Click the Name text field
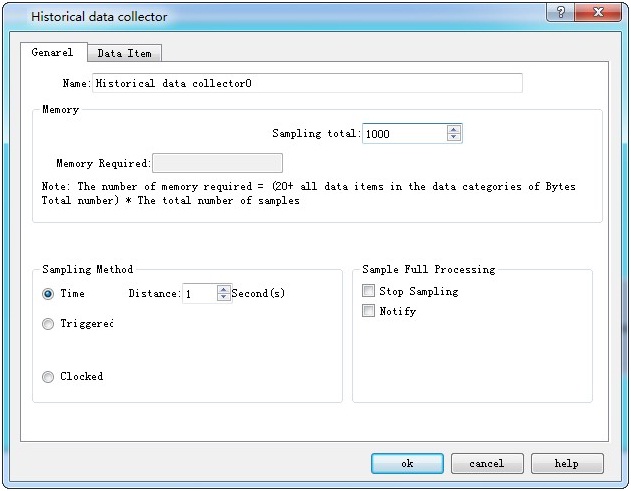The width and height of the screenshot is (631, 491). tap(307, 83)
